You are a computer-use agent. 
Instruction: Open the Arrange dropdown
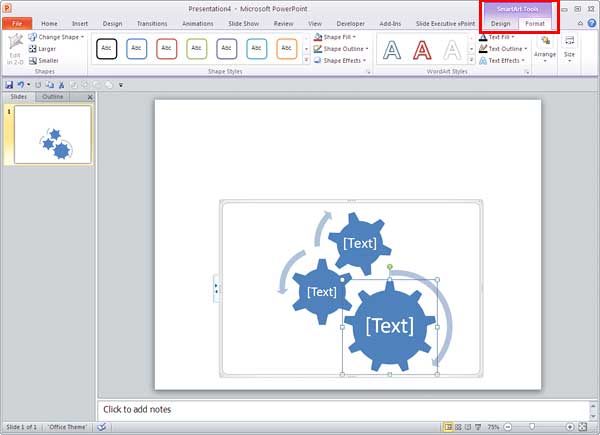coord(545,49)
